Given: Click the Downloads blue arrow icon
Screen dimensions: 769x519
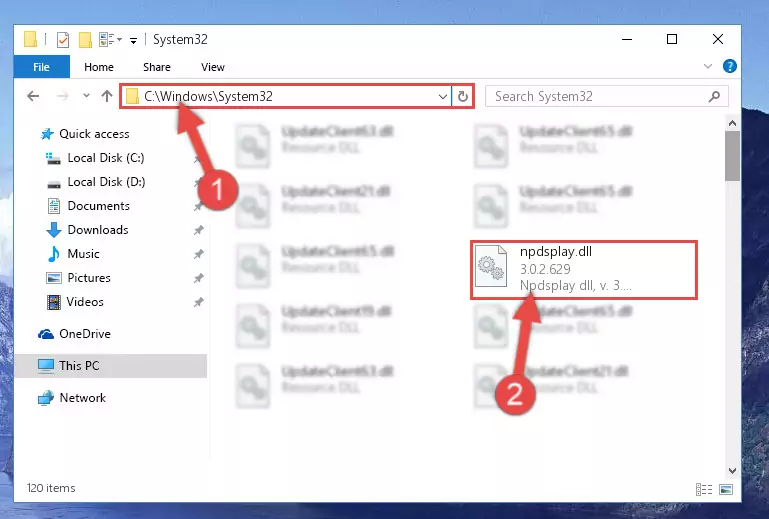Looking at the screenshot, I should pos(53,230).
